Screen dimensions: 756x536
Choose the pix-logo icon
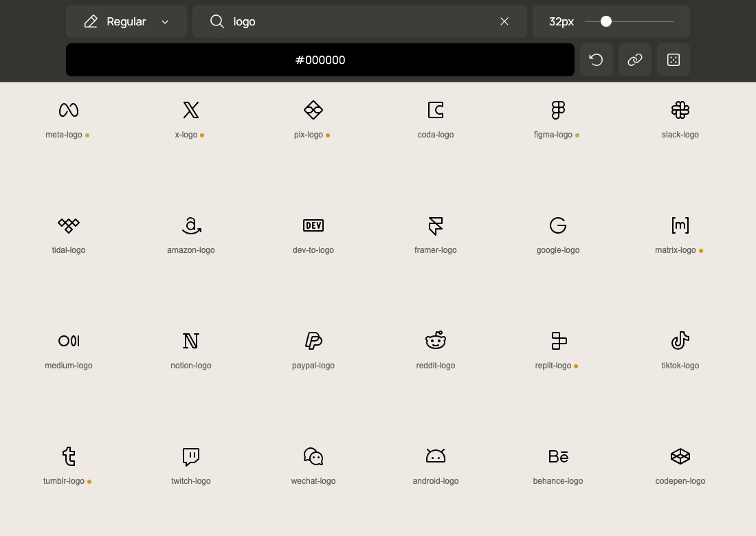tap(313, 110)
